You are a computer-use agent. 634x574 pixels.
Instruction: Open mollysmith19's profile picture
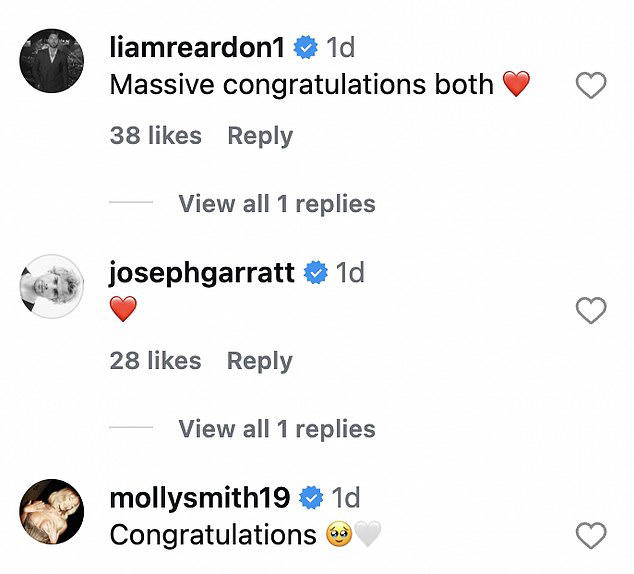click(52, 512)
